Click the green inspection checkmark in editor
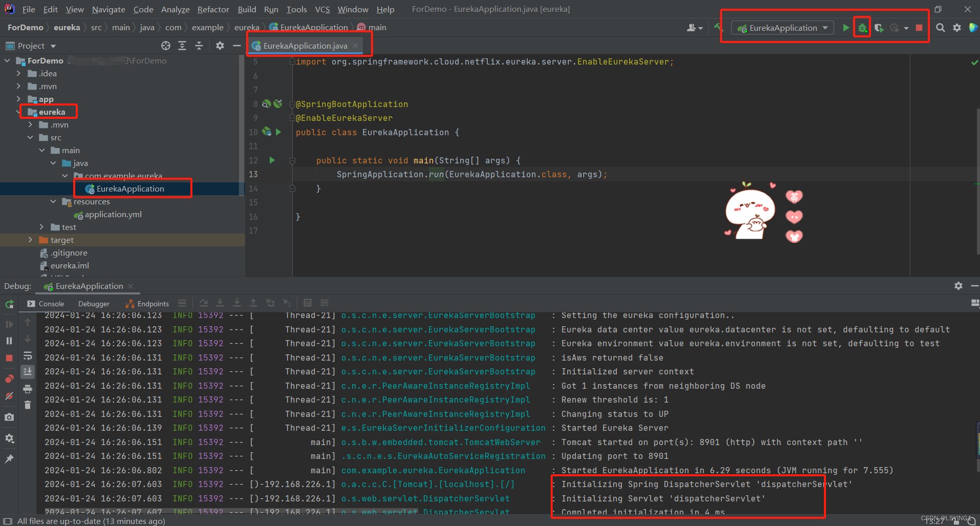Viewport: 980px width, 526px height. point(974,62)
